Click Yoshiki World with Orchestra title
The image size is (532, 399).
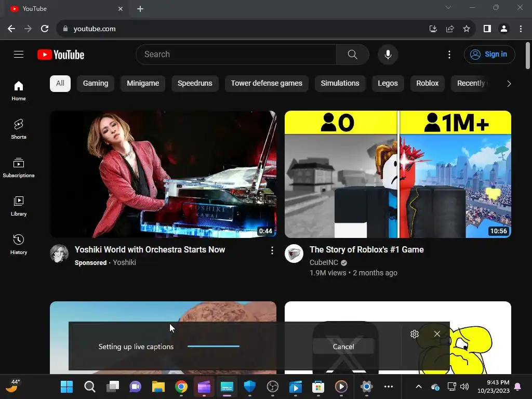coord(150,250)
